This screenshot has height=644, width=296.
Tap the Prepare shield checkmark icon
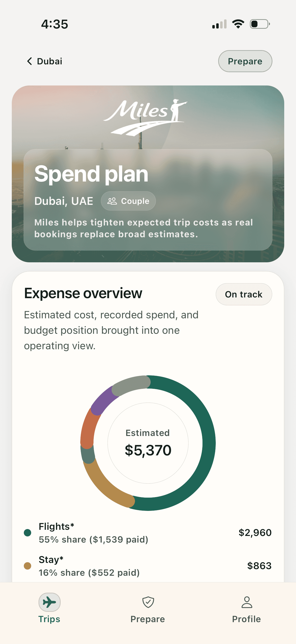coord(148,602)
